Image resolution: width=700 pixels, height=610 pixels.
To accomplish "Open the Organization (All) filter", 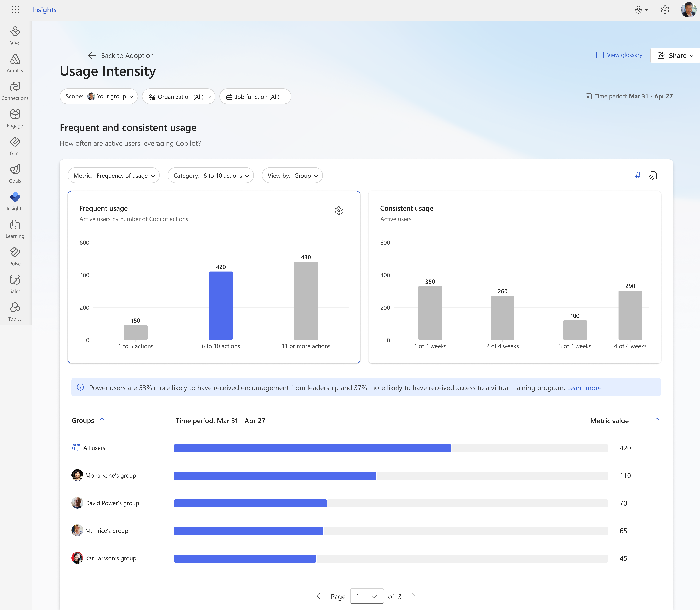I will pyautogui.click(x=179, y=96).
